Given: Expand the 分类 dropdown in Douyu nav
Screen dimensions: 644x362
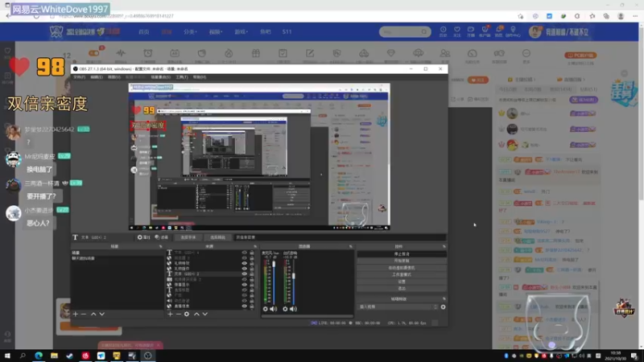Looking at the screenshot, I should 190,31.
